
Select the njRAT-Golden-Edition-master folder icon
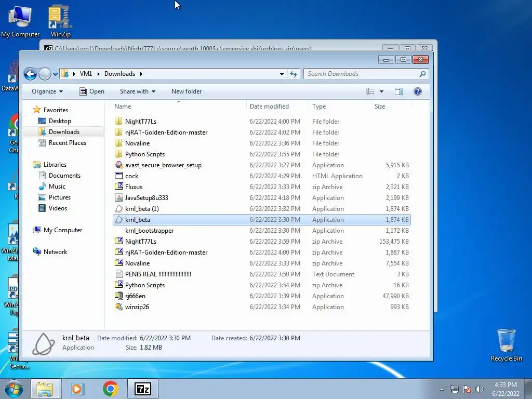[119, 132]
